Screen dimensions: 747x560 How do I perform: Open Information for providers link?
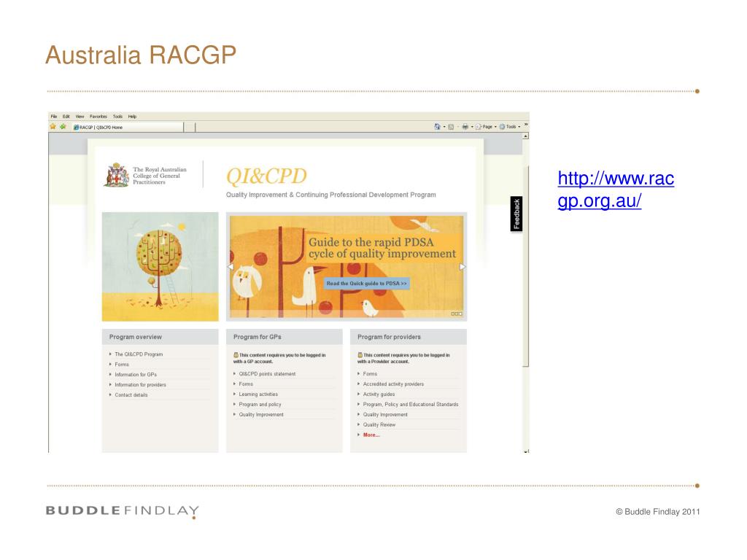click(140, 385)
